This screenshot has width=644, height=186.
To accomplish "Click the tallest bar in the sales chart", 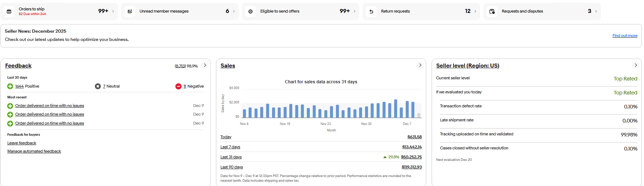I will click(396, 109).
